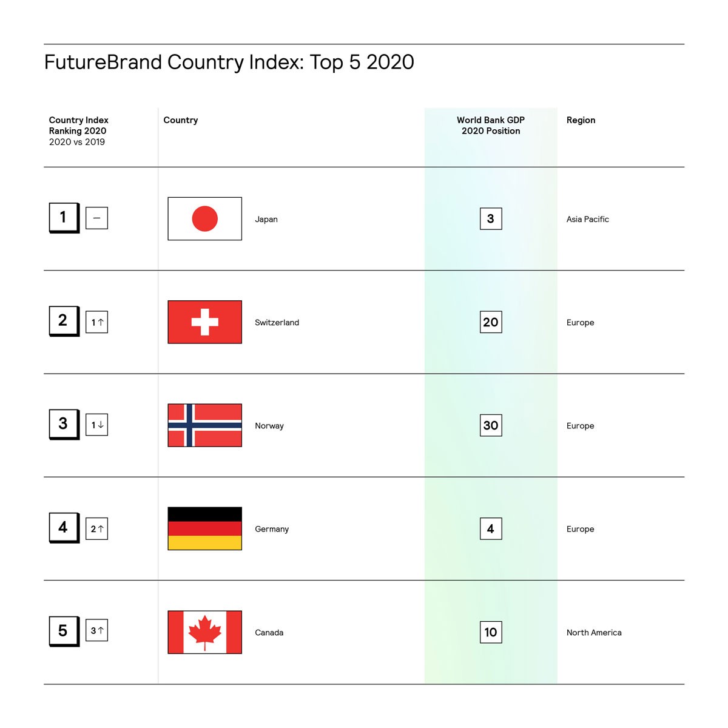728x728 pixels.
Task: Click Japan's no-change dash indicator
Action: (97, 218)
